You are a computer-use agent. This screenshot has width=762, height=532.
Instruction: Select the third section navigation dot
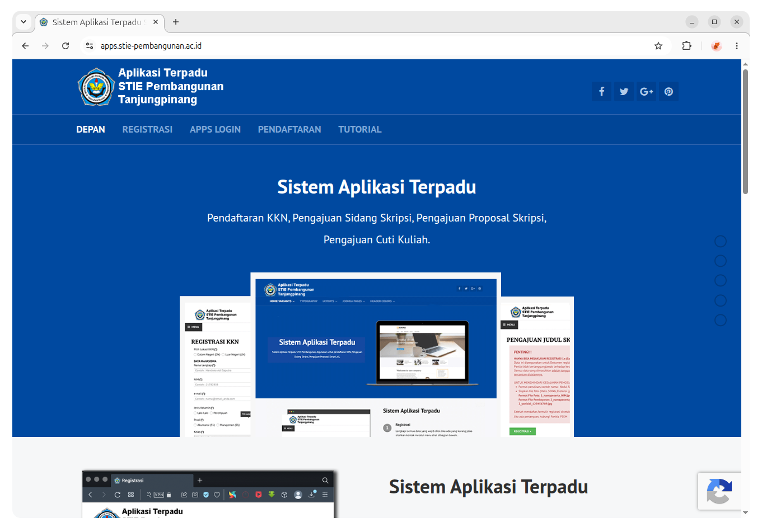pos(721,280)
